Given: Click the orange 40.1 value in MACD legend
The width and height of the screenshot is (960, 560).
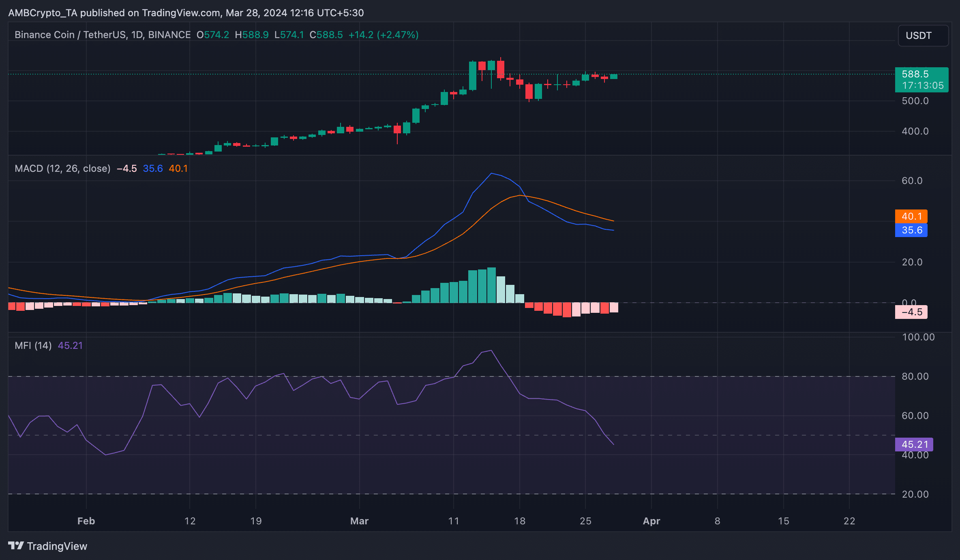Looking at the screenshot, I should [x=178, y=169].
